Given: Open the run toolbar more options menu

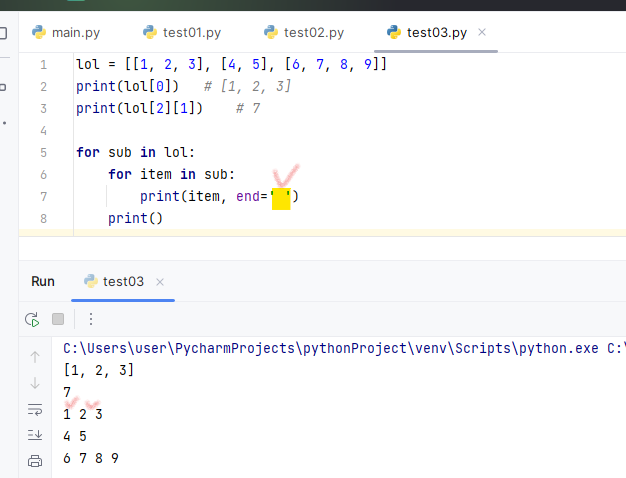Looking at the screenshot, I should (91, 319).
